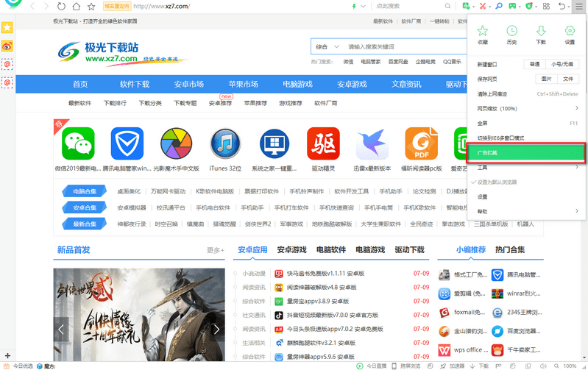The height and width of the screenshot is (370, 588).
Task: Click the plus icon at sidebar bottom
Action: [7, 355]
